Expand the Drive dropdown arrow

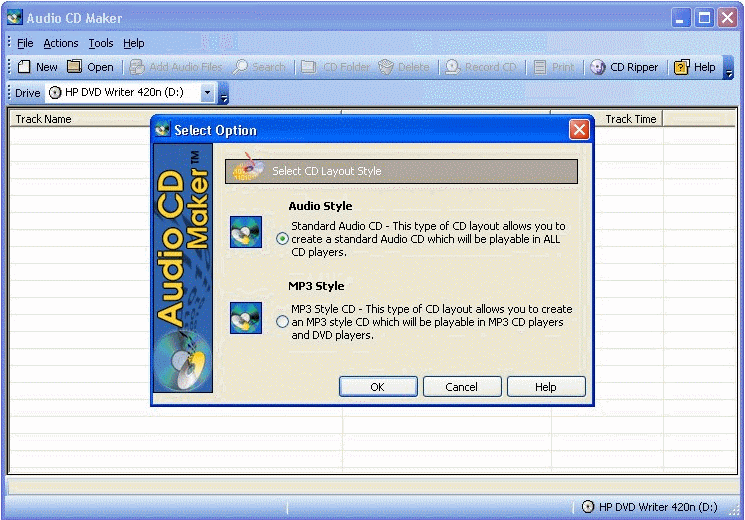207,92
